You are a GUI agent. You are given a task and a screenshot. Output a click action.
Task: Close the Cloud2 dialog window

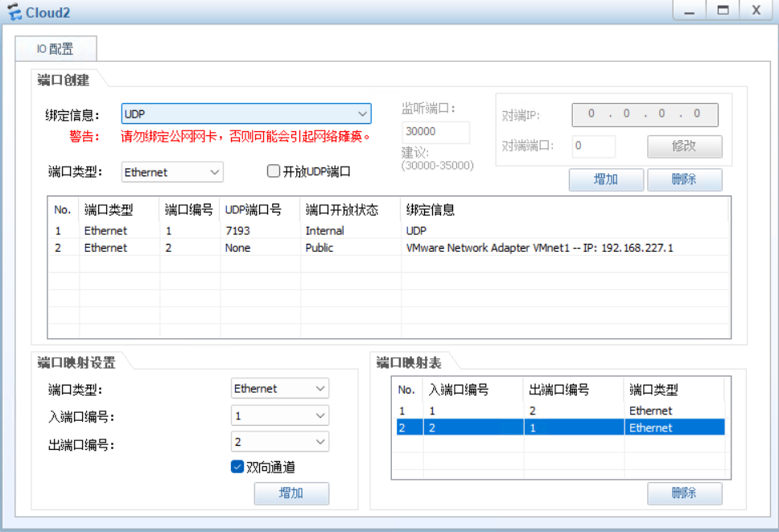coord(756,10)
